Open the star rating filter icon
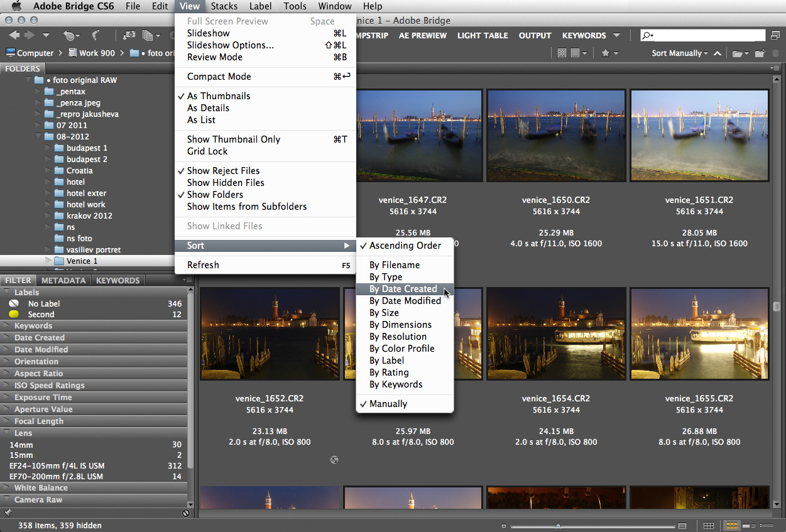 606,53
